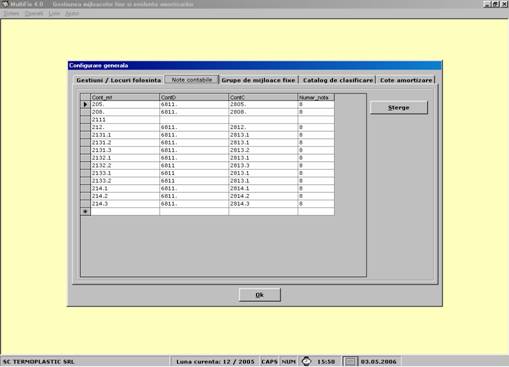
Task: Open the Note contabile tab
Action: (x=192, y=80)
